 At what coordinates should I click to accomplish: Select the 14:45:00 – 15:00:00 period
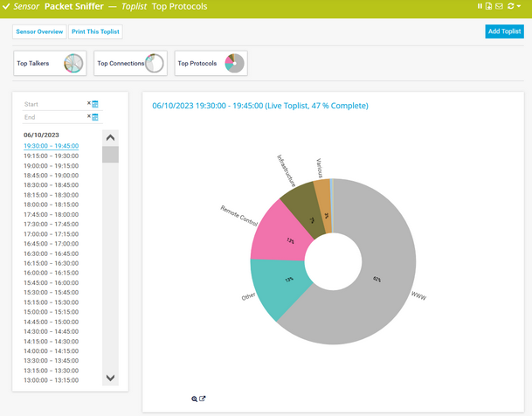pyautogui.click(x=52, y=322)
